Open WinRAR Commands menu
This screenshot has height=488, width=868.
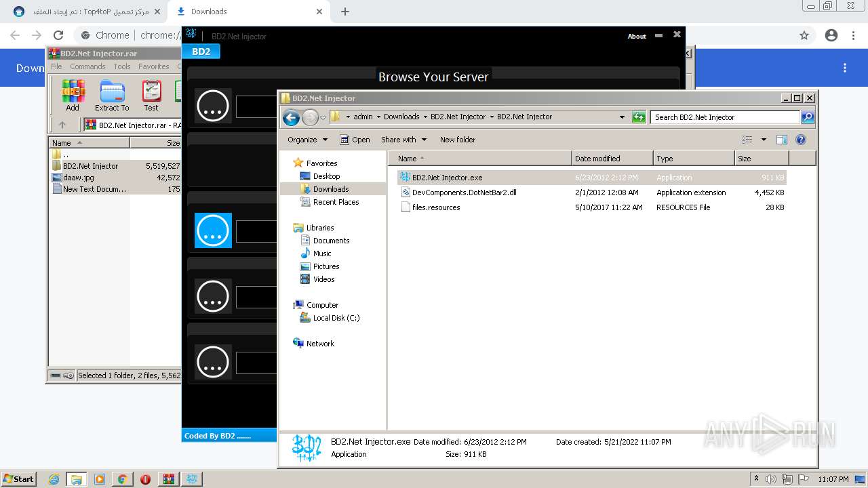87,66
